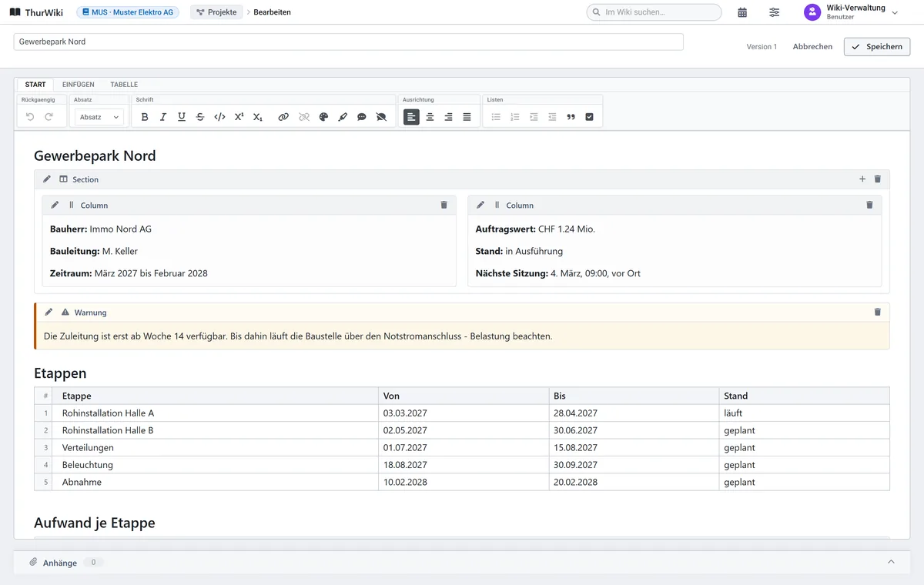
Task: Apply superscript formatting
Action: [239, 117]
